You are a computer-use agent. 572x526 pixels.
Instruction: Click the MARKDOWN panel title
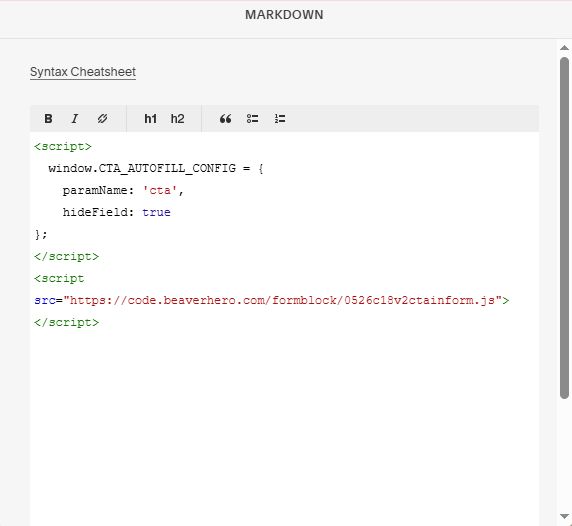(x=284, y=15)
